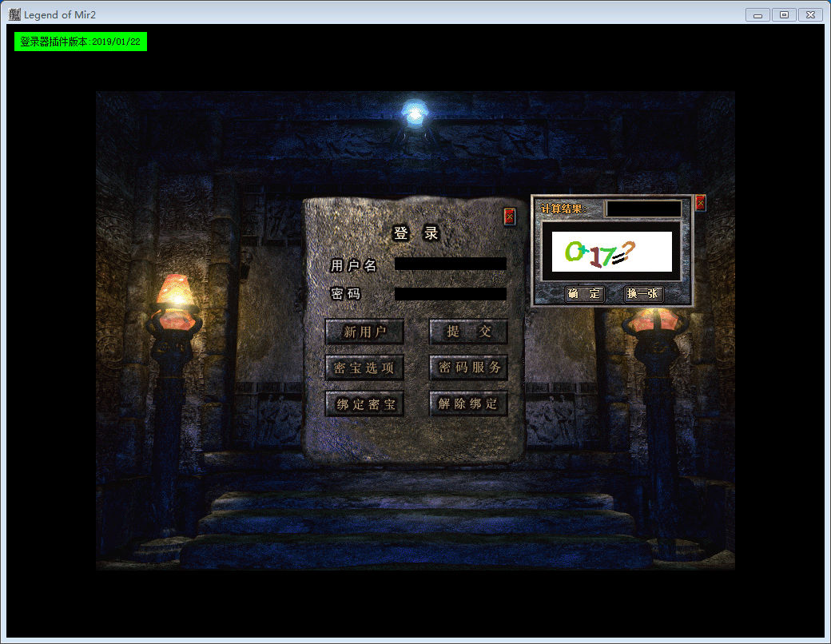Minimize the Legend of Mir2 window
Viewport: 831px width, 644px height.
757,15
